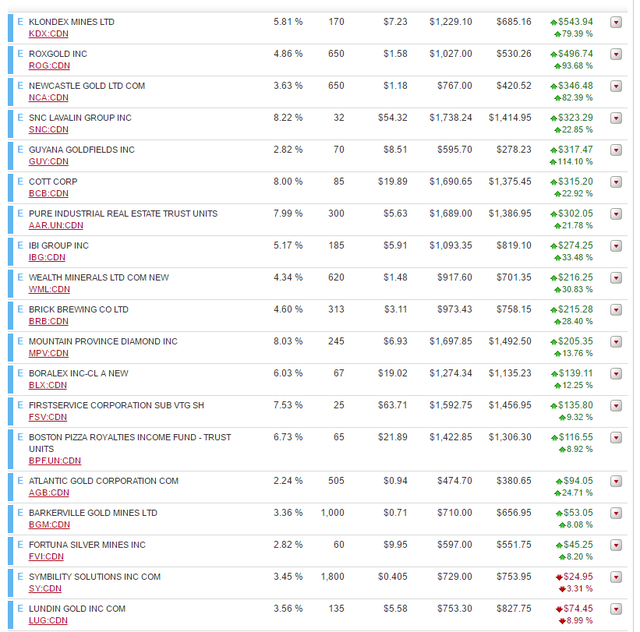
Task: Expand the Fortuna Silver Mines row dropdown
Action: (616, 545)
